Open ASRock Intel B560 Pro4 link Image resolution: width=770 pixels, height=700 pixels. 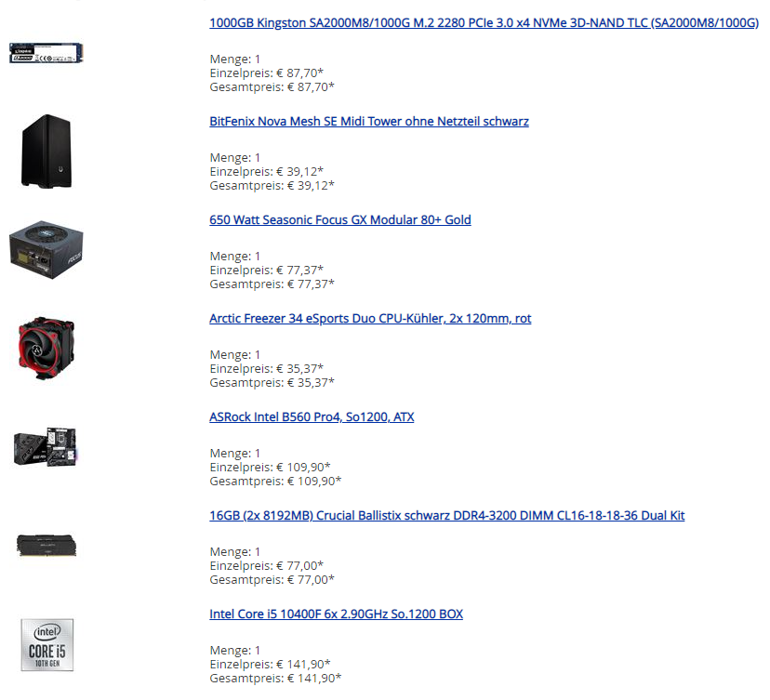pos(312,416)
